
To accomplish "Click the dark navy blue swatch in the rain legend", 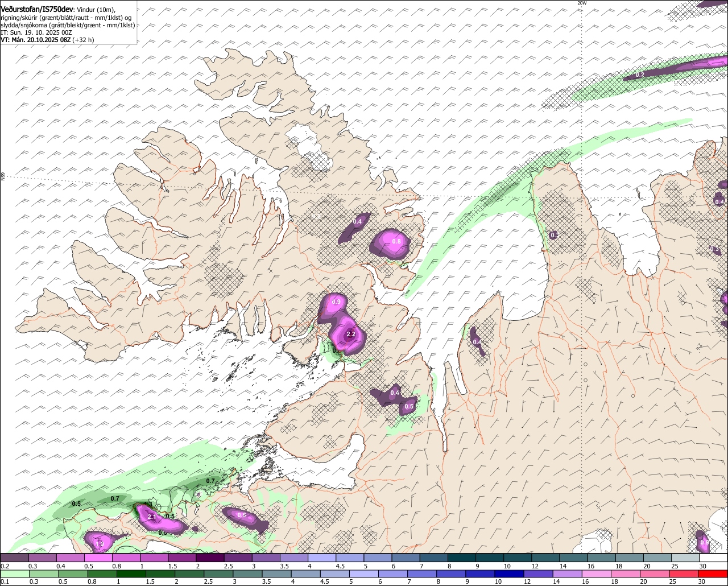I will [x=508, y=574].
